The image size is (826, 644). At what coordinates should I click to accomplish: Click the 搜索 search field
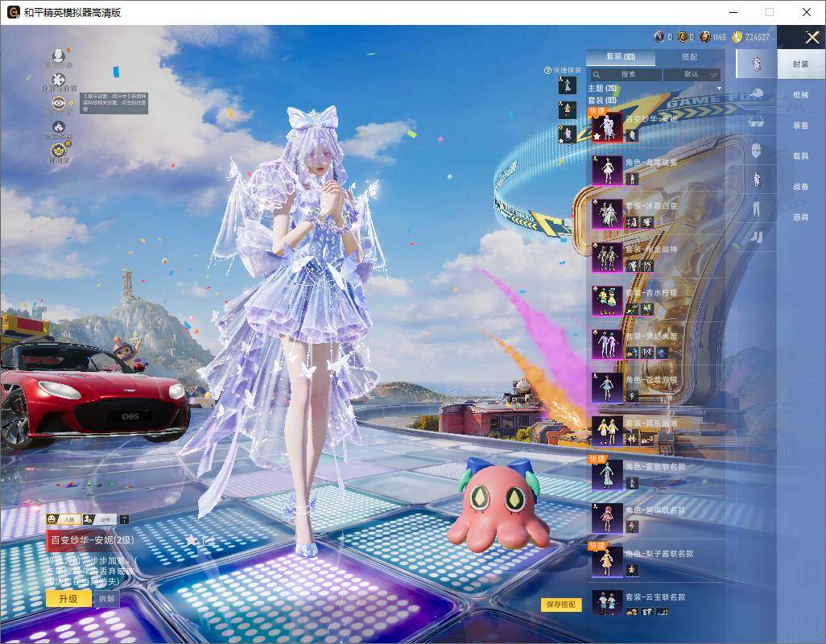click(626, 74)
